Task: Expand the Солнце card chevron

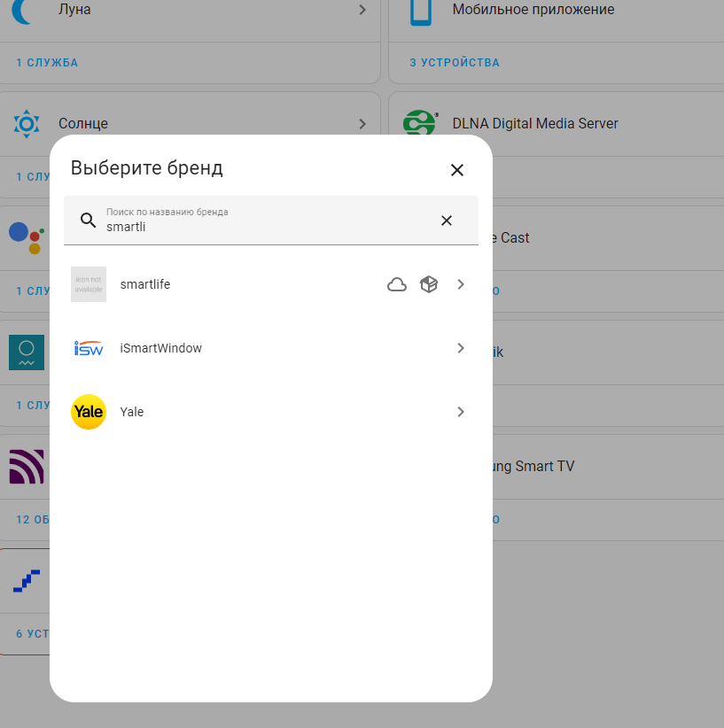Action: click(362, 123)
